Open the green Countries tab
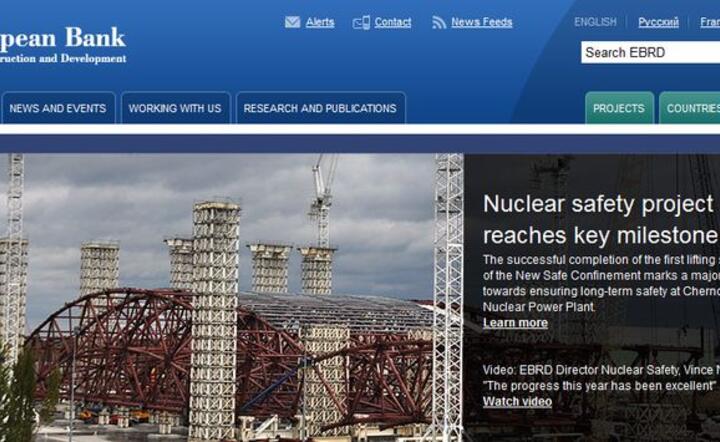This screenshot has height=442, width=720. 690,108
